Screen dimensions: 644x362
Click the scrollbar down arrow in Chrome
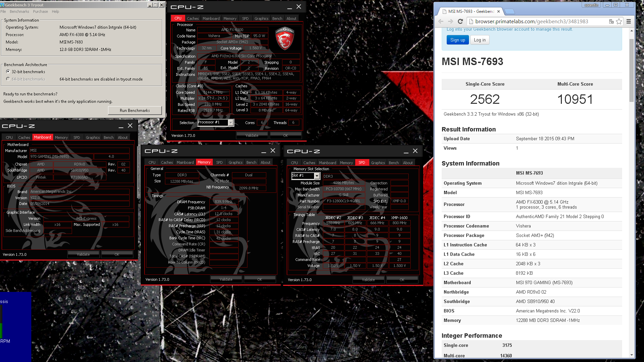tap(632, 355)
